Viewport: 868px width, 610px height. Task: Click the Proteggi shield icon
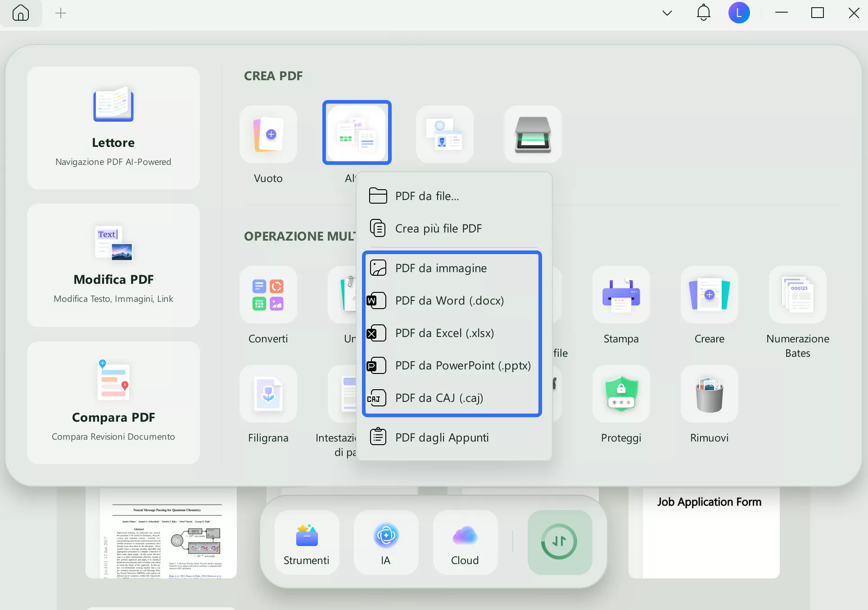[x=621, y=394]
